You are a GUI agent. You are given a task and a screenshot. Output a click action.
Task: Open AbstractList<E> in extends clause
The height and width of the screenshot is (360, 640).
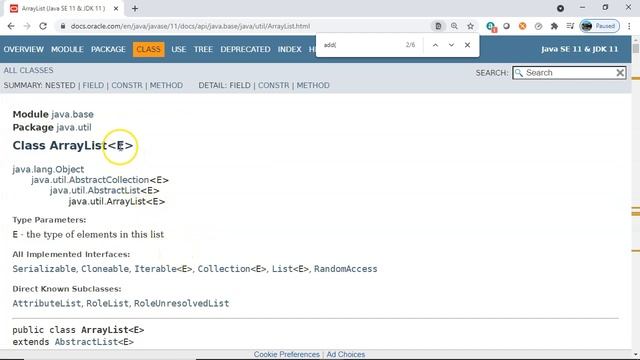[94, 342]
